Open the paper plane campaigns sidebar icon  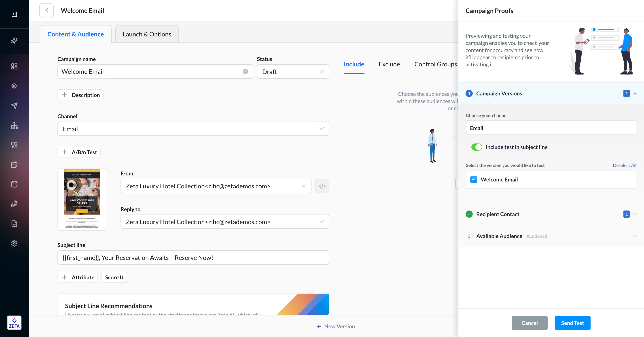[x=14, y=105]
